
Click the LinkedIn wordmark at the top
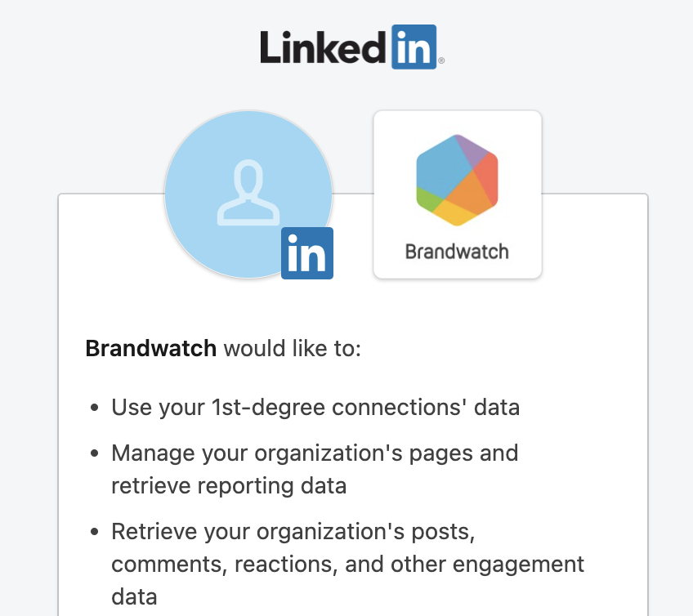pyautogui.click(x=352, y=47)
